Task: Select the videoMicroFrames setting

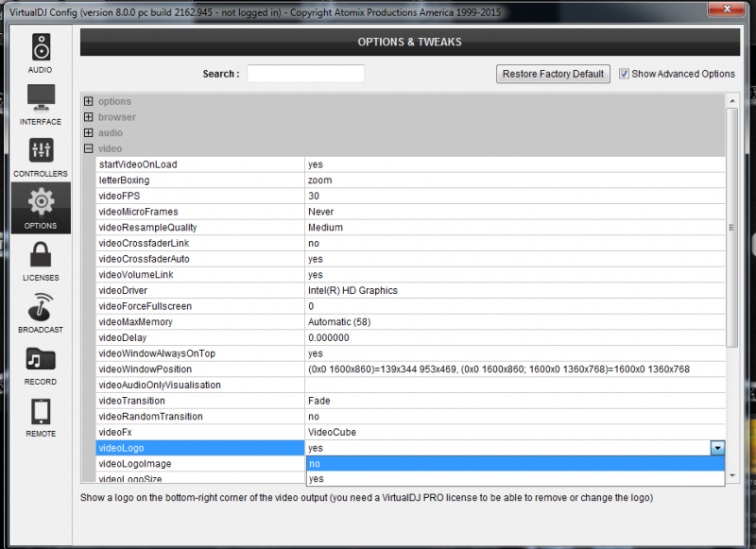Action: click(410, 212)
